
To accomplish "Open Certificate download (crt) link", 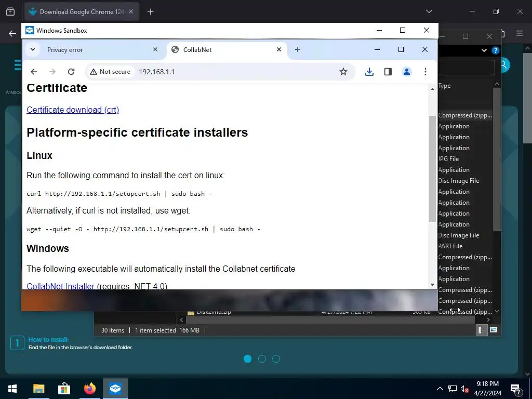I will [73, 110].
